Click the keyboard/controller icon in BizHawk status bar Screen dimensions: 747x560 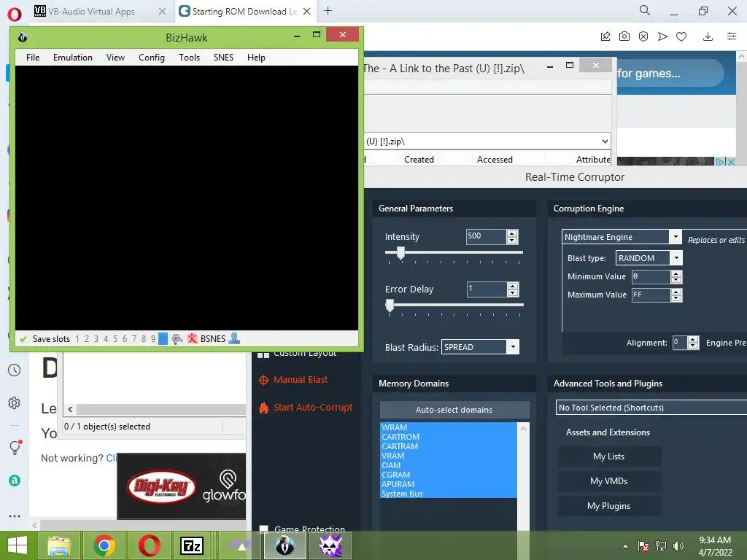[x=177, y=339]
